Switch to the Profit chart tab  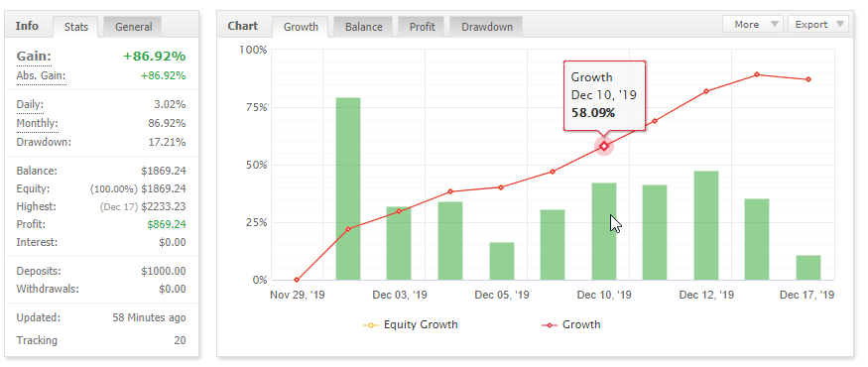(x=422, y=27)
